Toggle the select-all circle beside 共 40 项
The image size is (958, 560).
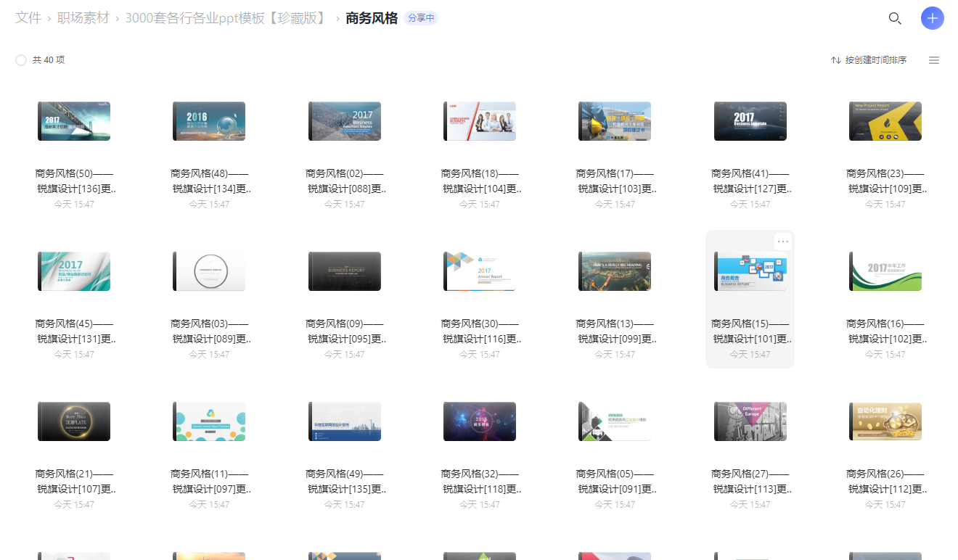click(21, 60)
